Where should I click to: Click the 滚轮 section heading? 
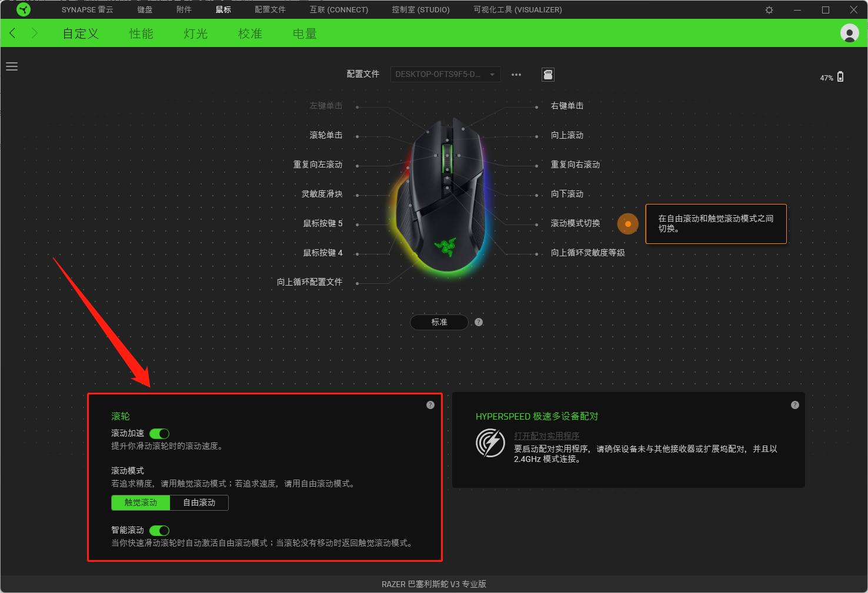pos(121,417)
